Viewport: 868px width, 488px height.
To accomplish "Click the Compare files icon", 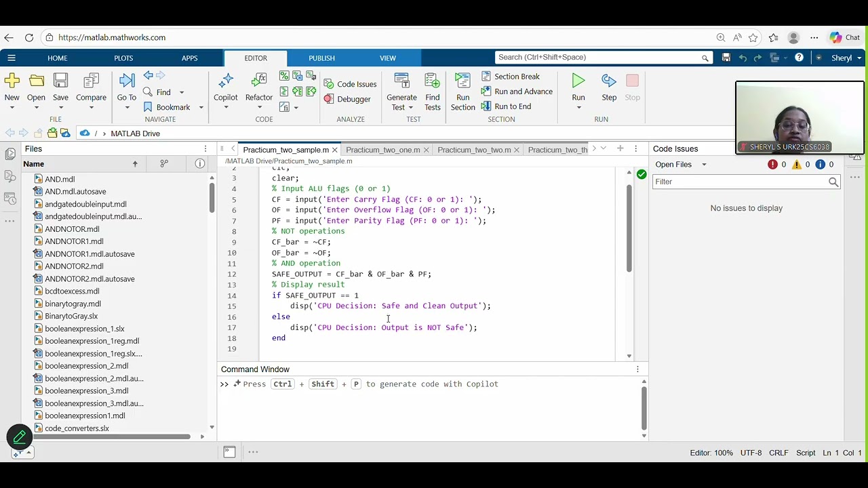I will [x=91, y=81].
